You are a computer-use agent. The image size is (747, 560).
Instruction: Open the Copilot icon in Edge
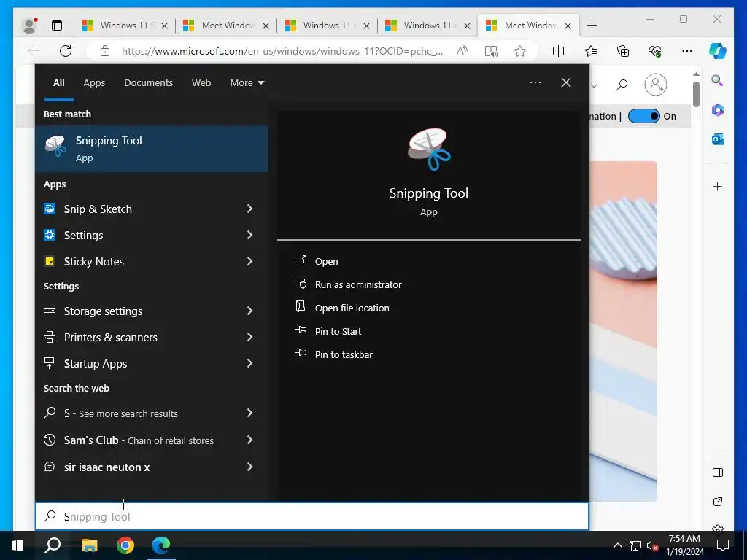click(718, 51)
